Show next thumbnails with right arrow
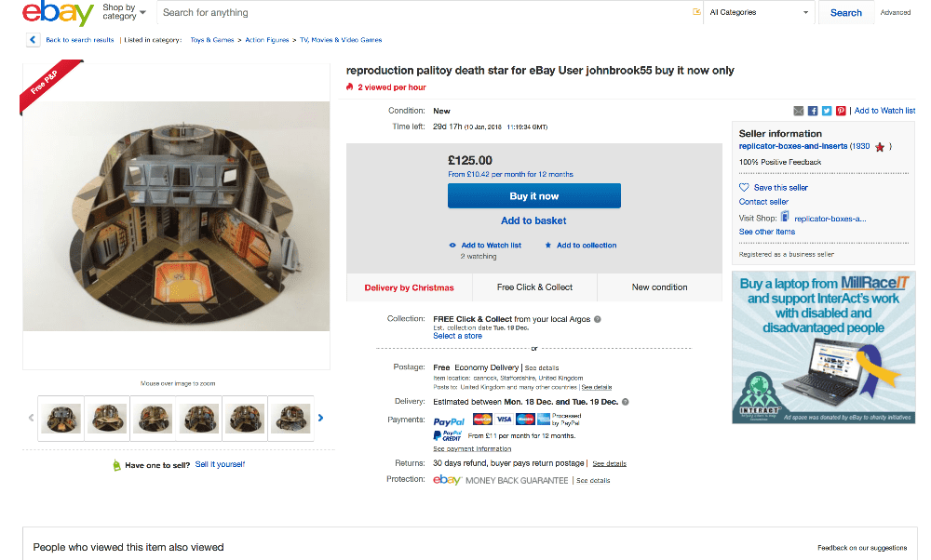 tap(320, 419)
